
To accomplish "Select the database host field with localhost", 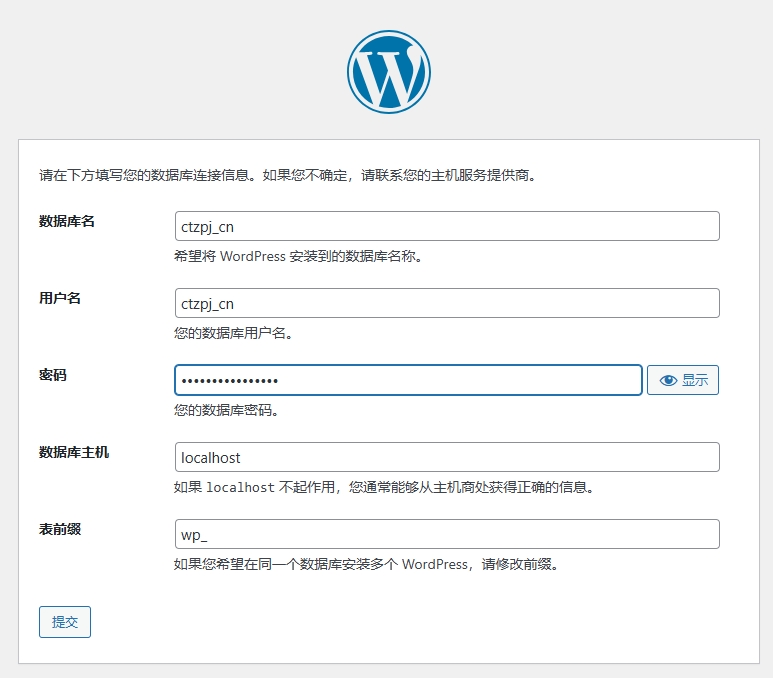I will (446, 457).
